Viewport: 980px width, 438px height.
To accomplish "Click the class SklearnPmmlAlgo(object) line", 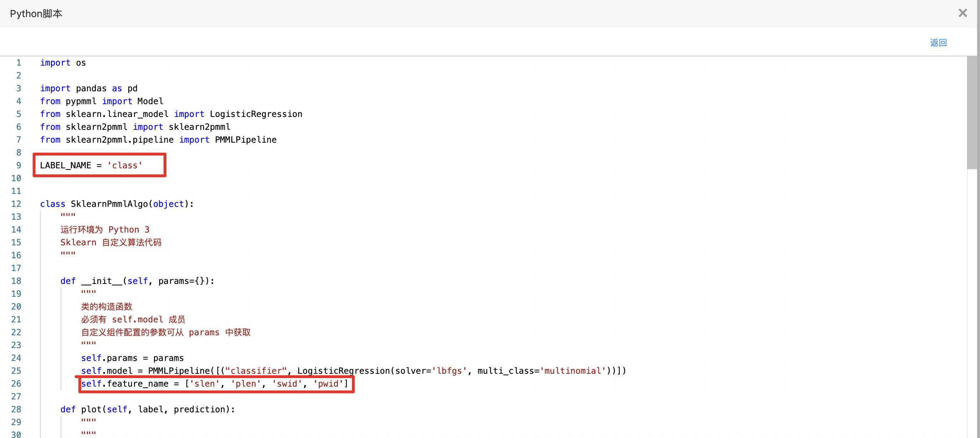I will pyautogui.click(x=117, y=204).
